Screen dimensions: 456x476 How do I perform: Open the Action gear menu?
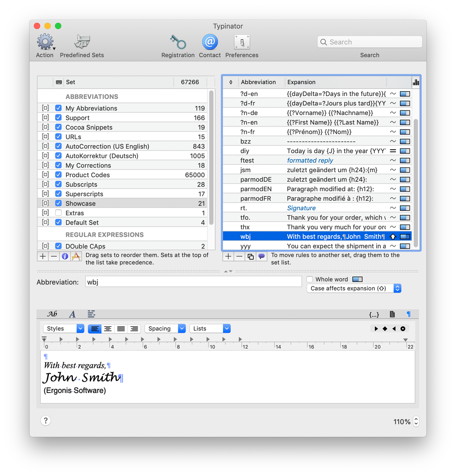tap(46, 42)
